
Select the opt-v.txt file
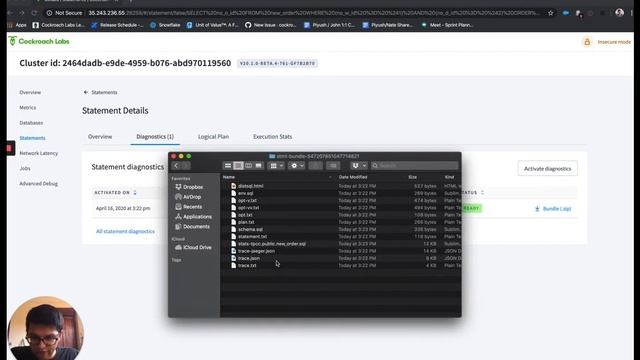[247, 200]
